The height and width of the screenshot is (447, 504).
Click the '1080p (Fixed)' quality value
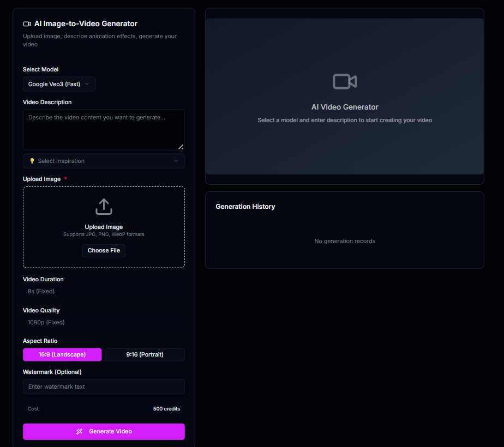point(46,322)
